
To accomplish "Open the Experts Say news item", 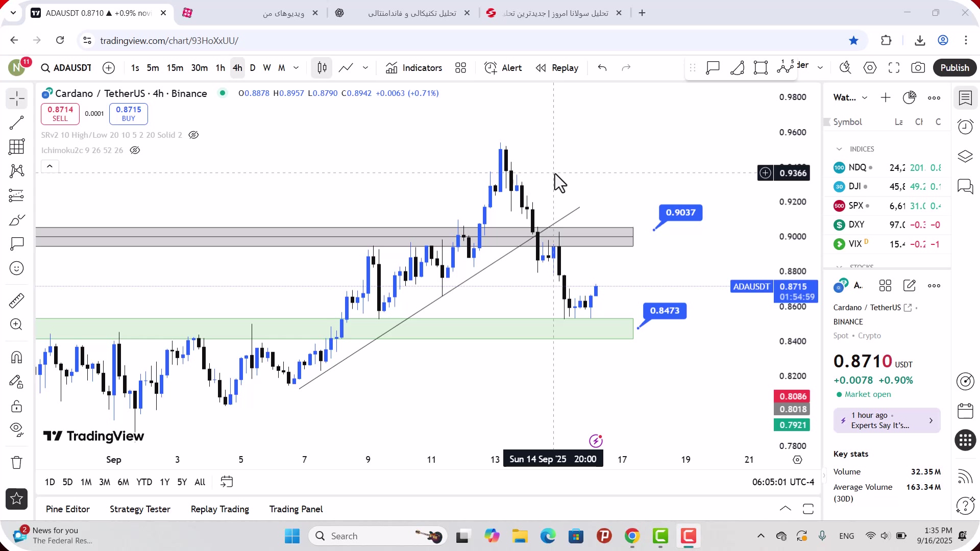I will 887,420.
